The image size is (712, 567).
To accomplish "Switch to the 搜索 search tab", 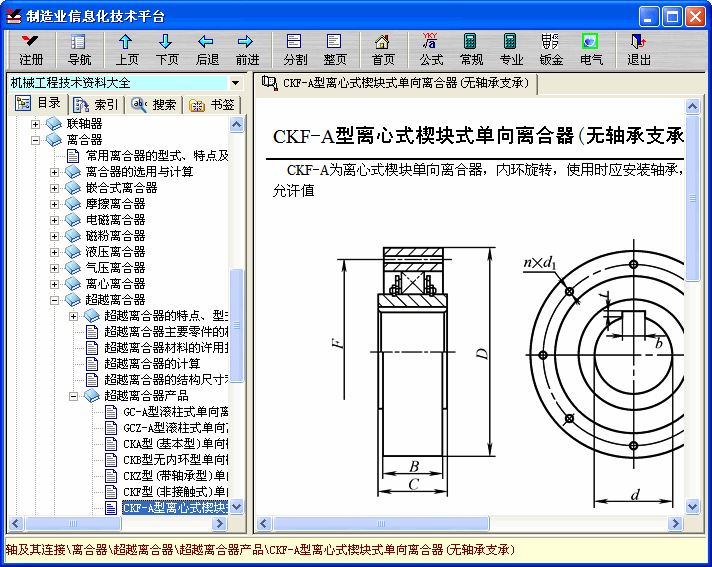I will click(154, 104).
